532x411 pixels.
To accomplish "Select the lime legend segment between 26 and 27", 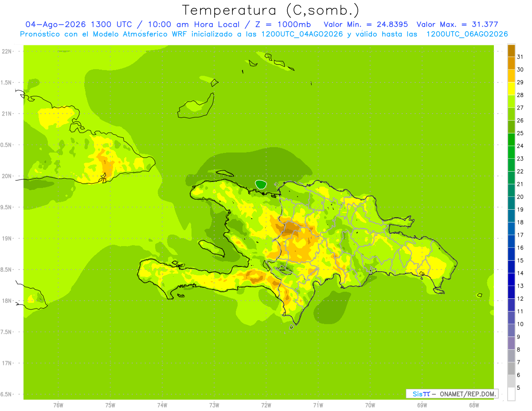I will 511,114.
